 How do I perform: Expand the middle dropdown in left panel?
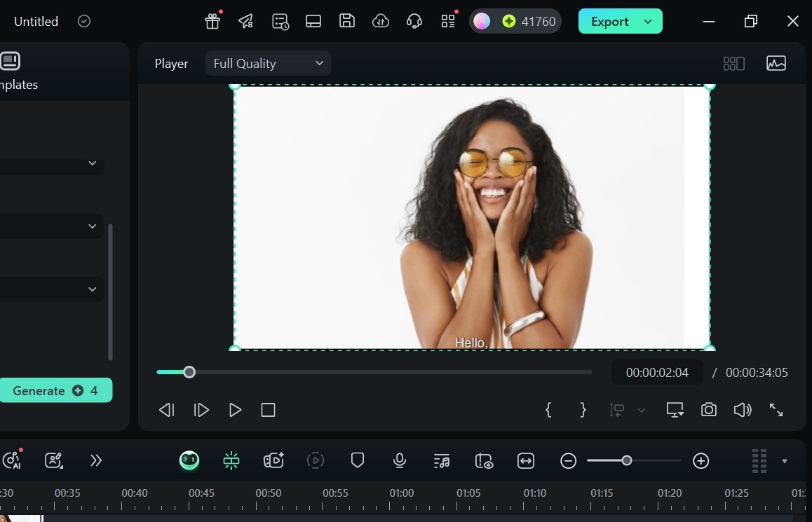point(92,226)
